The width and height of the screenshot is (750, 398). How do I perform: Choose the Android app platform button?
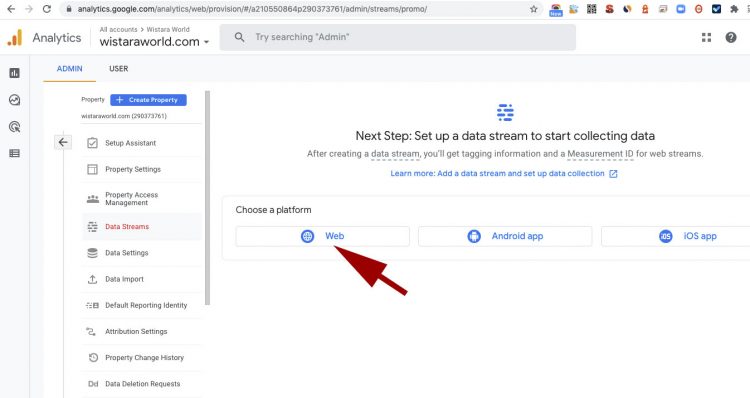tap(505, 236)
